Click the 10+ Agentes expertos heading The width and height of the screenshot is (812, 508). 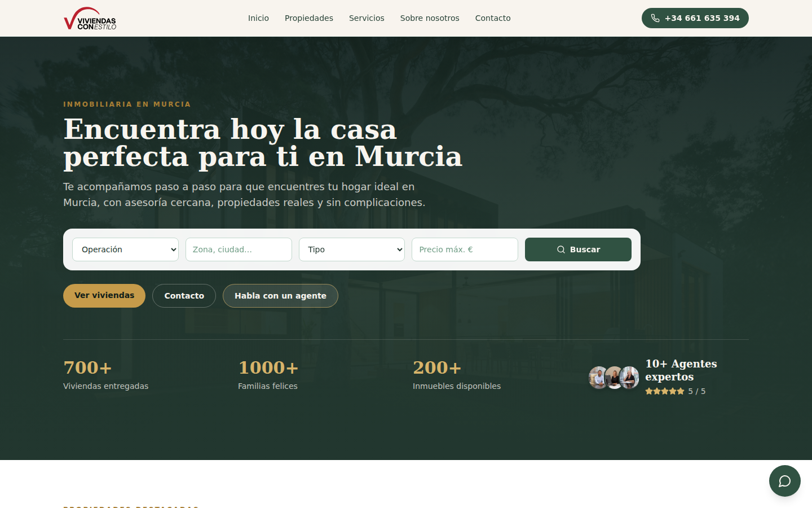[x=681, y=370]
